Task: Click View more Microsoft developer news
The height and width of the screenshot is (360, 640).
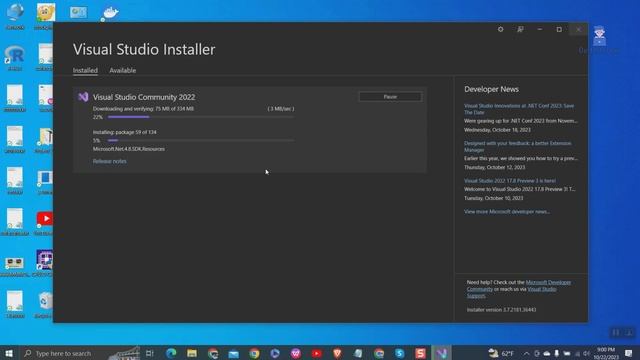Action: (x=507, y=211)
